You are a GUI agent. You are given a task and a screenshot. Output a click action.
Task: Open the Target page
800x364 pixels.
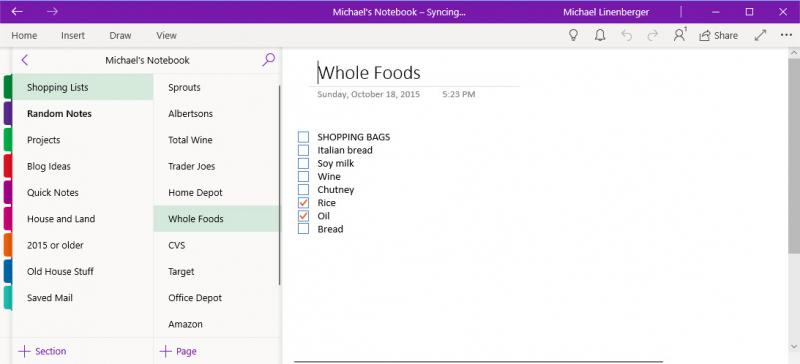click(216, 271)
